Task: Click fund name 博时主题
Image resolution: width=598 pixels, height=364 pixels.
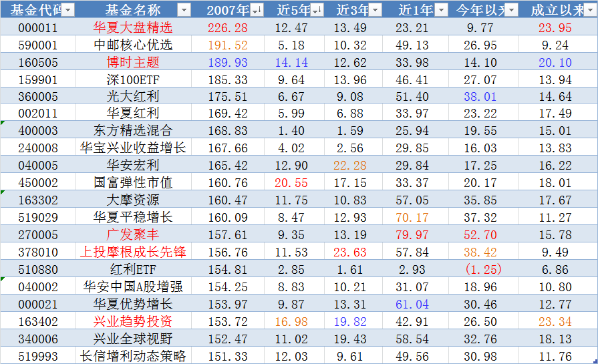Action: [x=133, y=62]
